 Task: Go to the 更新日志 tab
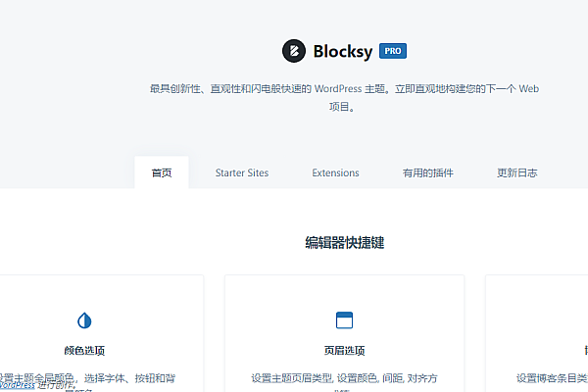517,172
